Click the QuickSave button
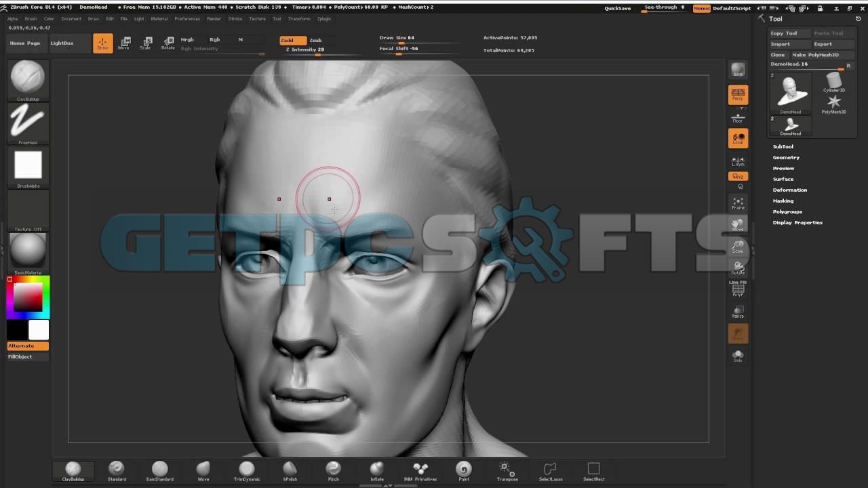This screenshot has height=488, width=868. pos(617,8)
